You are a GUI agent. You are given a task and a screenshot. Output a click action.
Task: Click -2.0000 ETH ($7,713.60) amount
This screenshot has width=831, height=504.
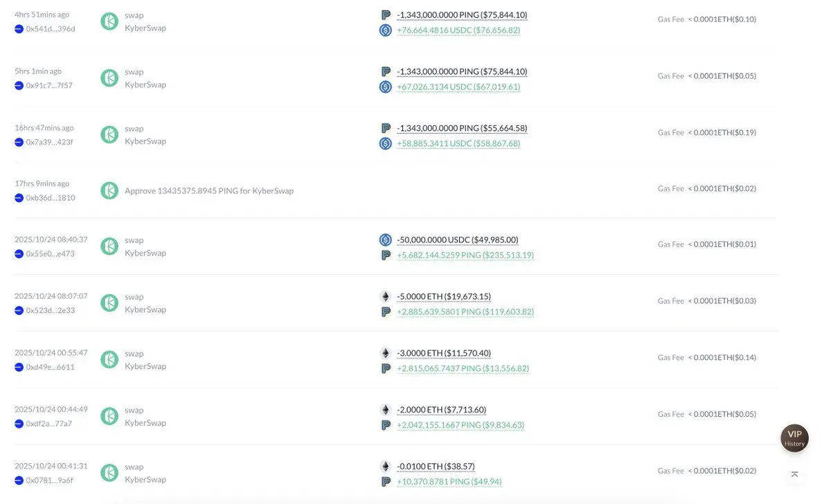tap(441, 410)
